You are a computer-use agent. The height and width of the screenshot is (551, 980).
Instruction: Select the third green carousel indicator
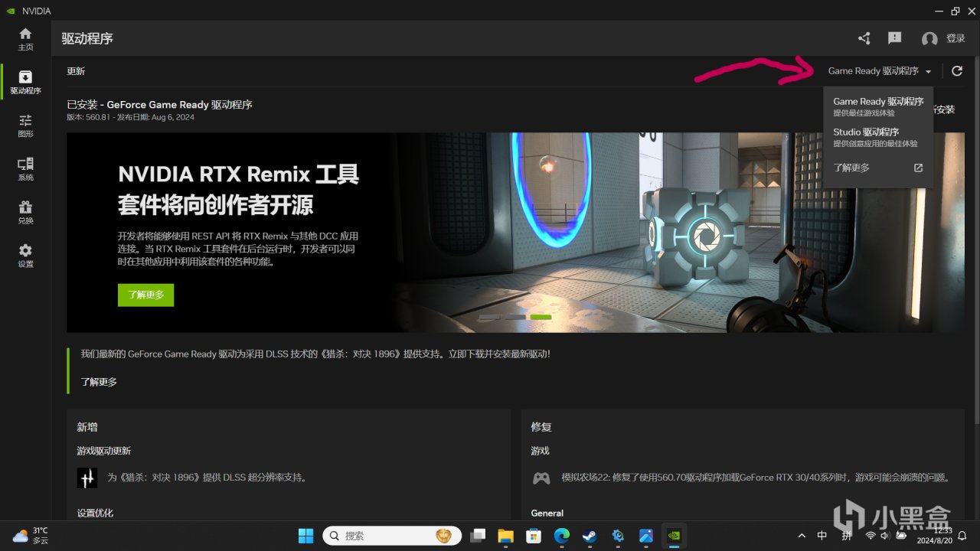click(541, 317)
